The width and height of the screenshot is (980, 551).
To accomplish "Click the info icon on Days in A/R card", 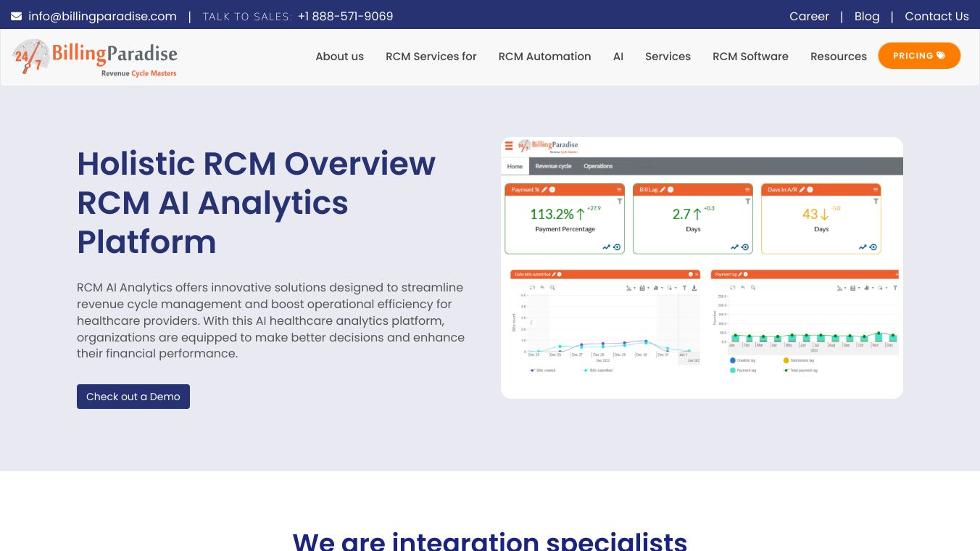I will tap(811, 190).
